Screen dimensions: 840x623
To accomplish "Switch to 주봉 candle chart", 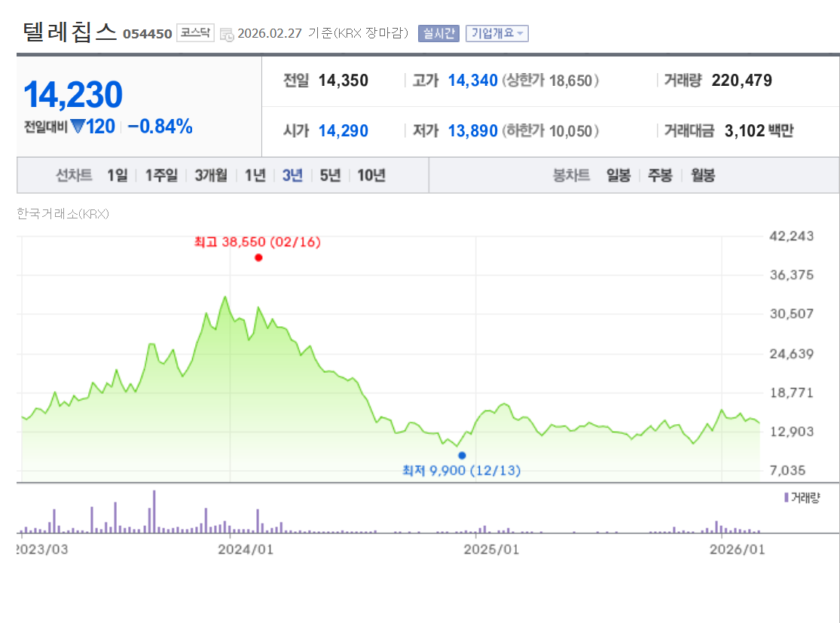I will coord(660,176).
